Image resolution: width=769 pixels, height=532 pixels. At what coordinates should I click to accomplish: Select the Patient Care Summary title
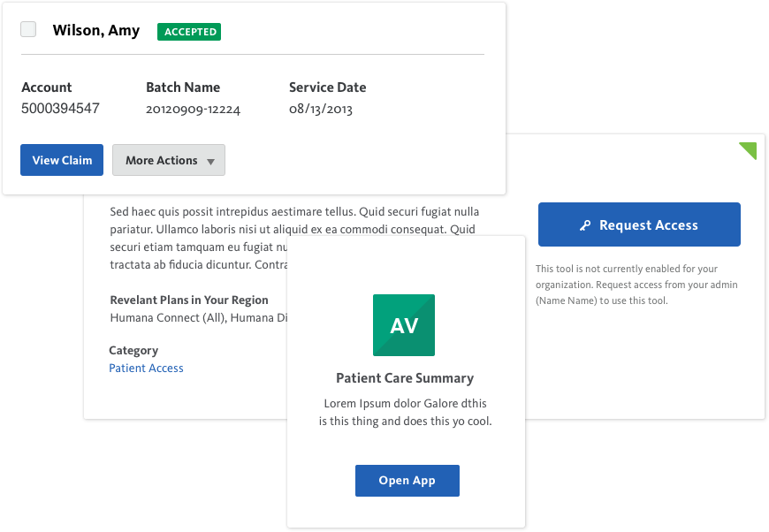click(405, 378)
